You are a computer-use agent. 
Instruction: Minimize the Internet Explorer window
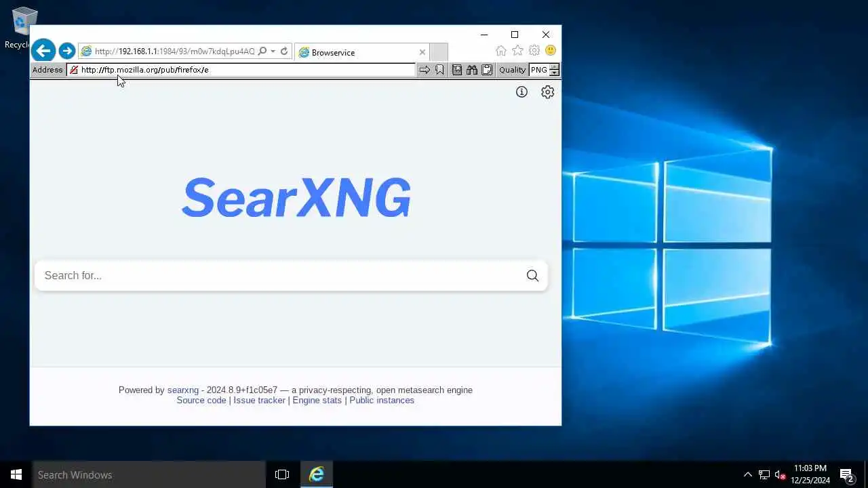484,35
